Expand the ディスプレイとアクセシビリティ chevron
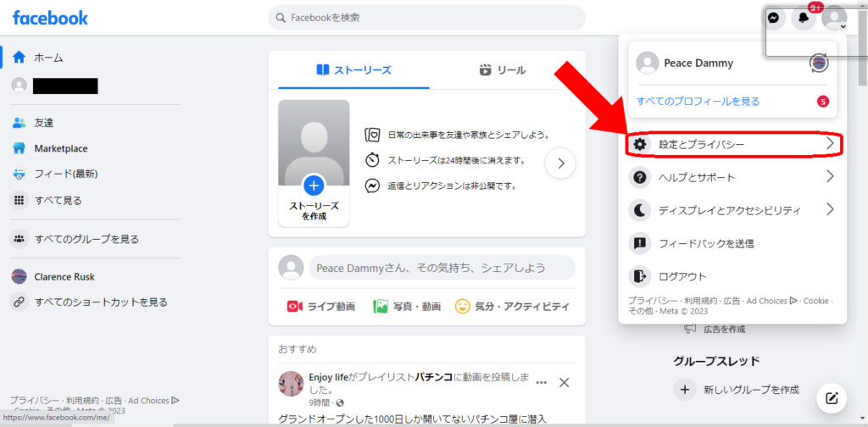Screen dimensions: 868x427 (830, 209)
